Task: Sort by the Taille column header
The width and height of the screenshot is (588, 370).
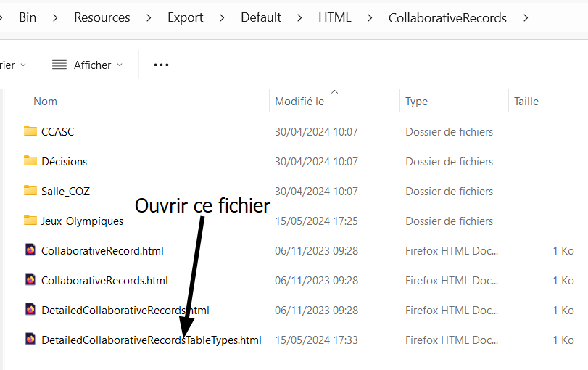Action: 526,102
